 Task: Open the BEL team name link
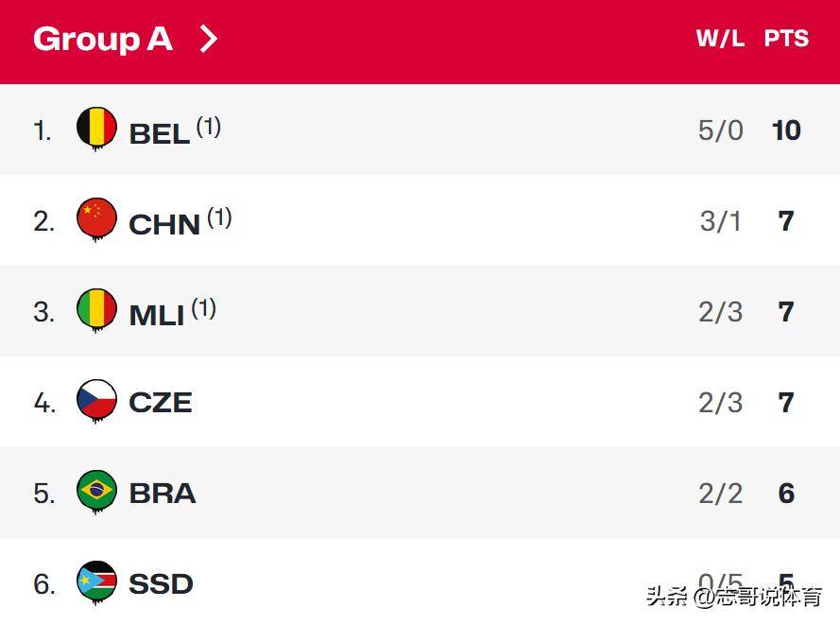click(159, 133)
